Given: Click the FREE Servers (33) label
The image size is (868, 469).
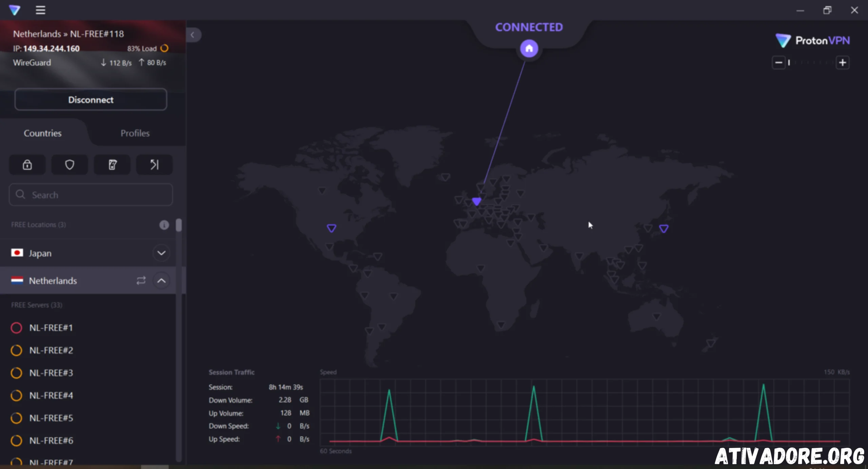Looking at the screenshot, I should (37, 305).
